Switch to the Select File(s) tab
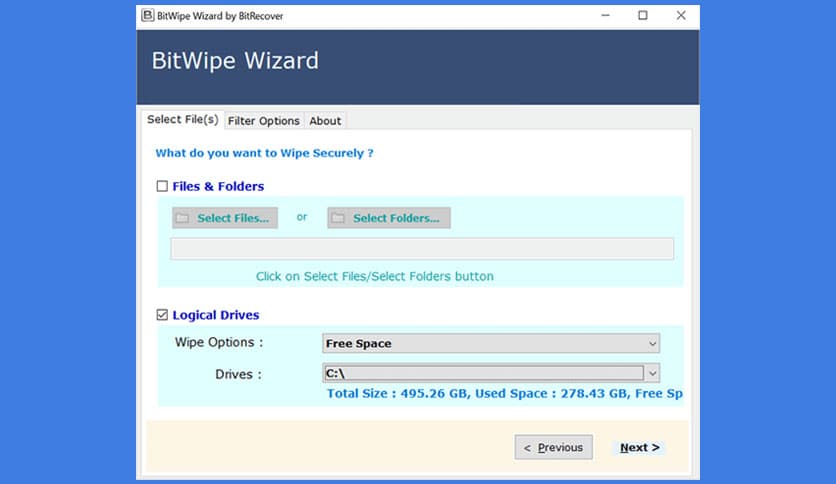 tap(182, 119)
